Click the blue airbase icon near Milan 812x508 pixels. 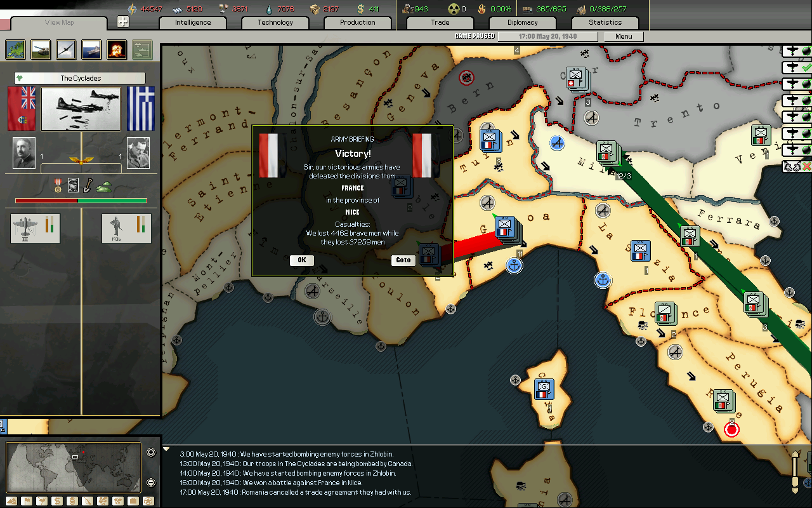(x=558, y=143)
